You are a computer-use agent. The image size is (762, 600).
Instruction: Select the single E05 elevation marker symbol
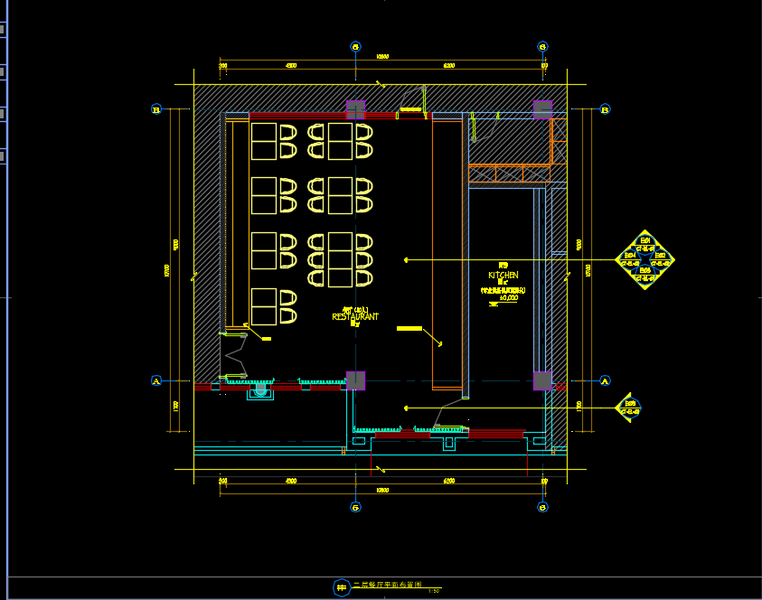click(629, 408)
